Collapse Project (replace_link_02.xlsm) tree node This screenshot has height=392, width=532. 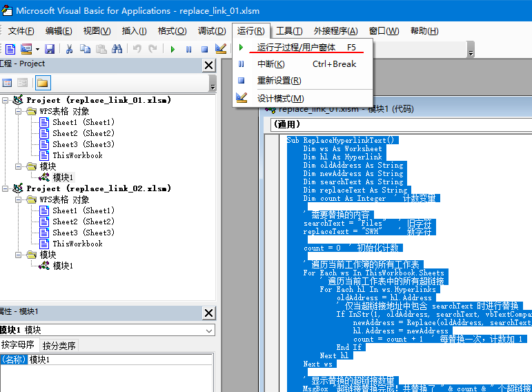(5, 188)
